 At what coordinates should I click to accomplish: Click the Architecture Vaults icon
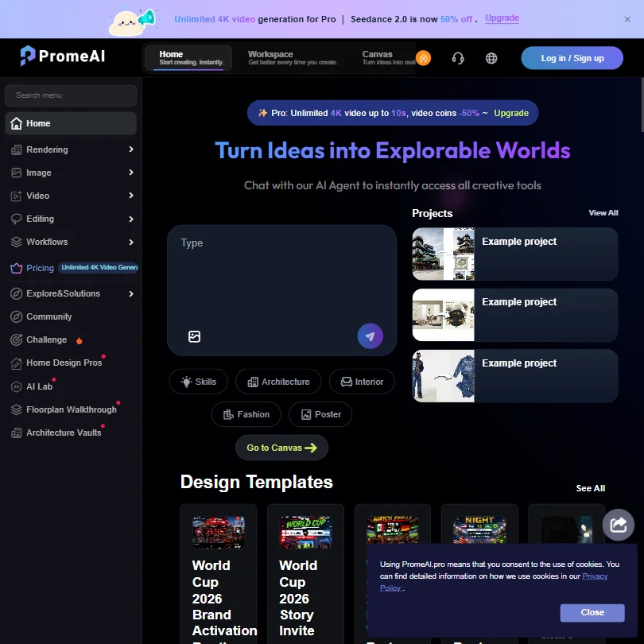tap(17, 433)
